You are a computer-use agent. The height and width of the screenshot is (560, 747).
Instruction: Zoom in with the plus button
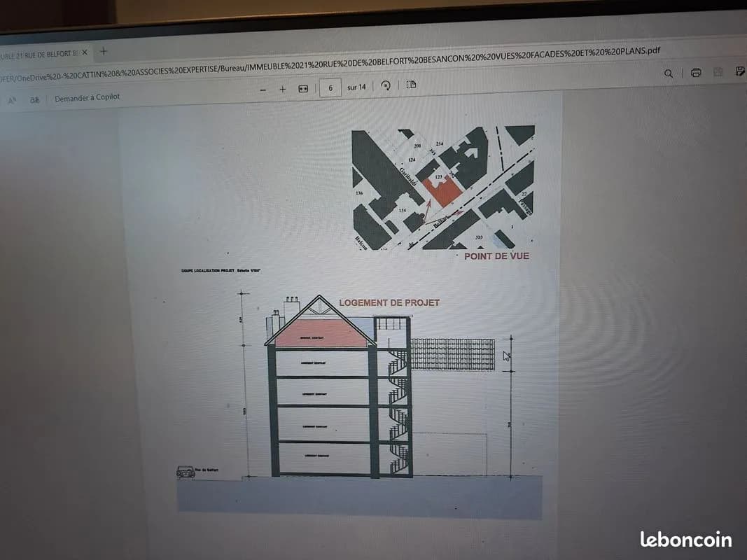click(283, 89)
